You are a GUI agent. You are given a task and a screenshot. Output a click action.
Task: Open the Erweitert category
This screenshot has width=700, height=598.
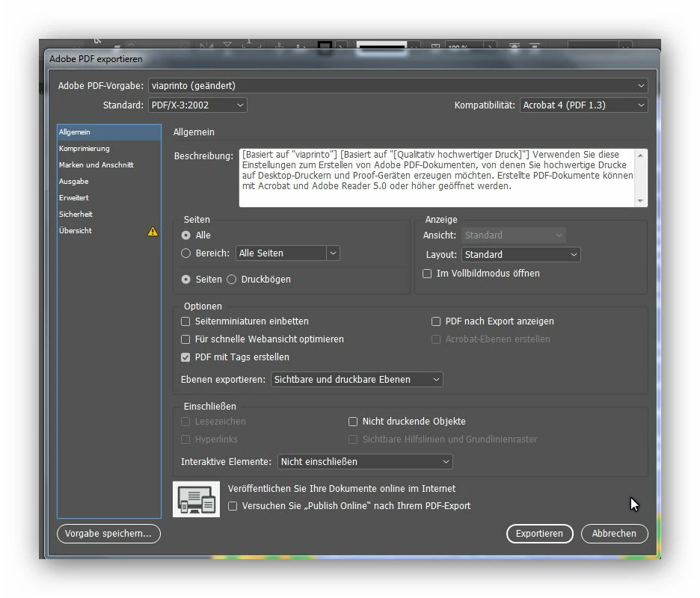click(x=109, y=197)
